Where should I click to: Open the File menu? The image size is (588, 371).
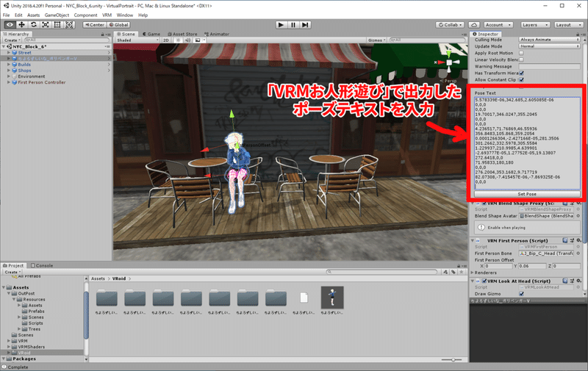pyautogui.click(x=7, y=15)
